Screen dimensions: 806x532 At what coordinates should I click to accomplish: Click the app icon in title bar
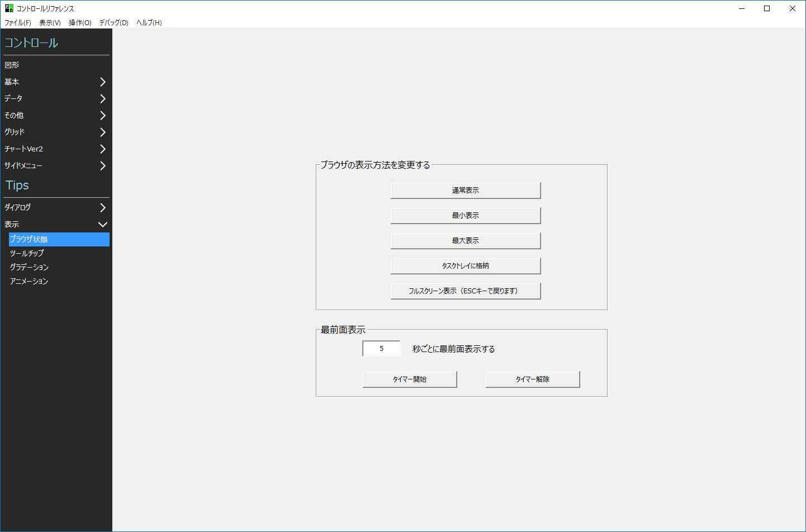click(9, 8)
